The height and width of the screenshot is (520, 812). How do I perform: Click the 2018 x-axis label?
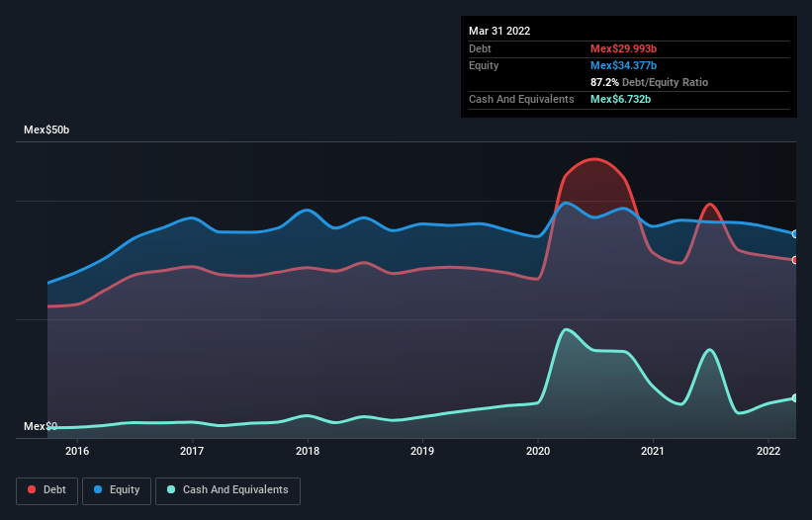coord(308,451)
